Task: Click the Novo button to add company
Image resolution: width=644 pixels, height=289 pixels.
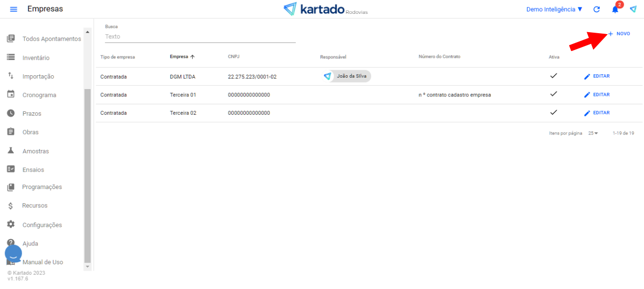Action: click(x=619, y=34)
